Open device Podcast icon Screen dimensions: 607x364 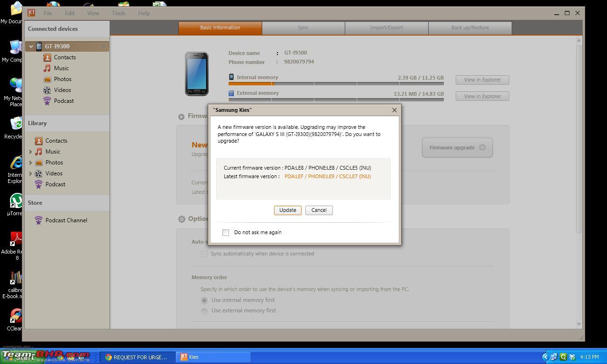47,101
